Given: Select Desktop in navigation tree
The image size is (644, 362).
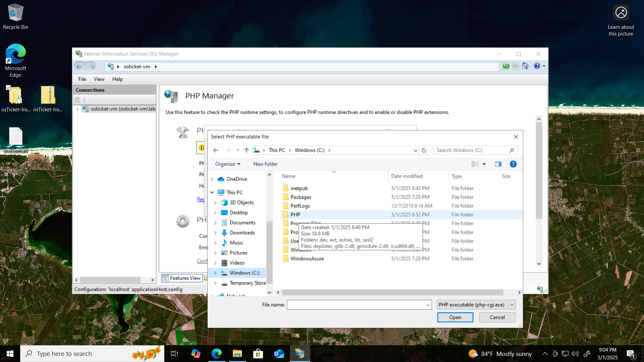Looking at the screenshot, I should pos(238,213).
